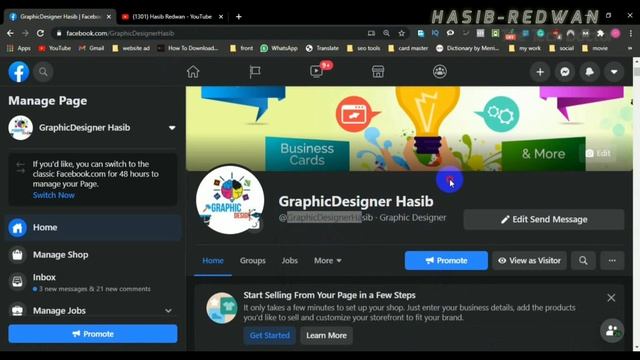The image size is (640, 360).
Task: Open the Watch video icon
Action: coord(316,71)
